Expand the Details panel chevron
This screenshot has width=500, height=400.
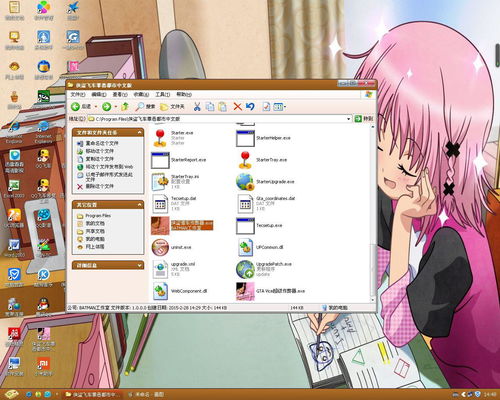(139, 265)
